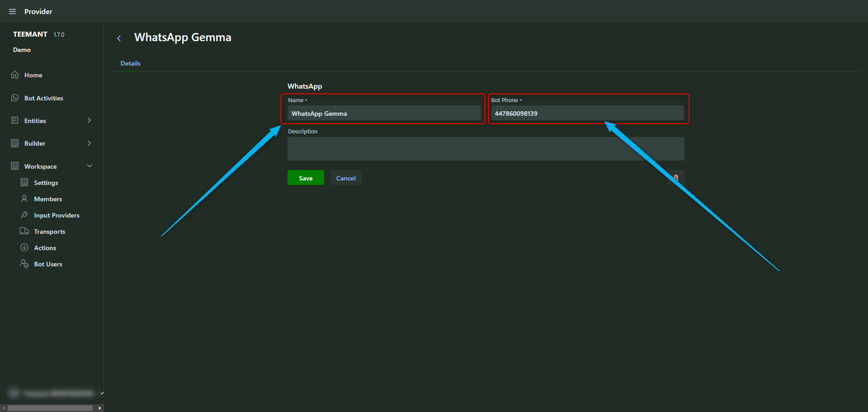
Task: Click the Provider title in top bar
Action: point(38,11)
